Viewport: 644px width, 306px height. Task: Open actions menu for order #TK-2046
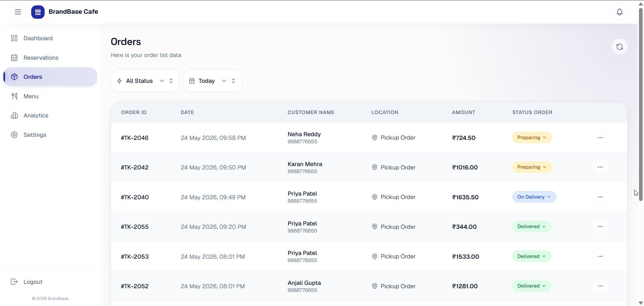[600, 138]
